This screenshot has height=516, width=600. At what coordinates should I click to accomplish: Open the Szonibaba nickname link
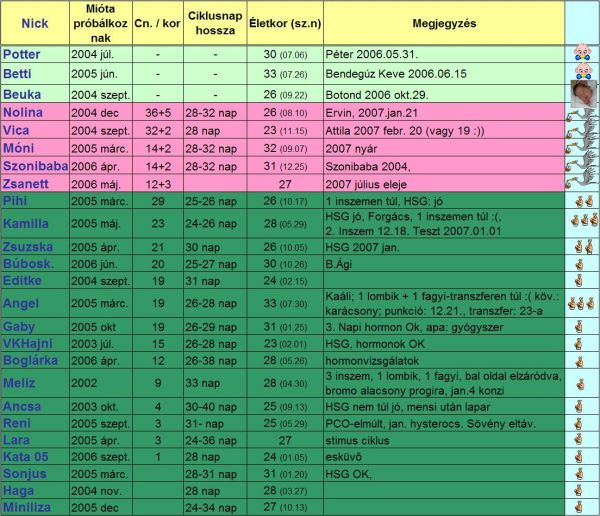coord(34,165)
